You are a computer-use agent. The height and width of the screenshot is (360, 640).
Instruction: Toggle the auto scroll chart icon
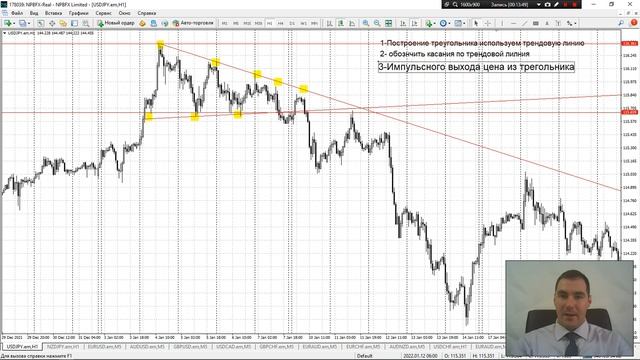(403, 23)
